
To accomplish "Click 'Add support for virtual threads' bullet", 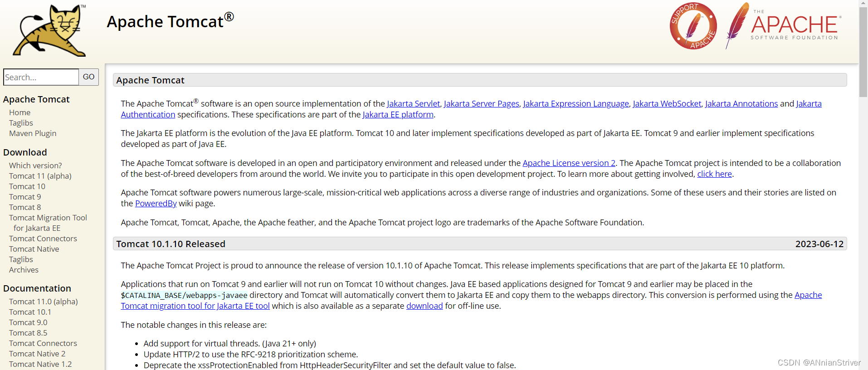I will [x=230, y=344].
